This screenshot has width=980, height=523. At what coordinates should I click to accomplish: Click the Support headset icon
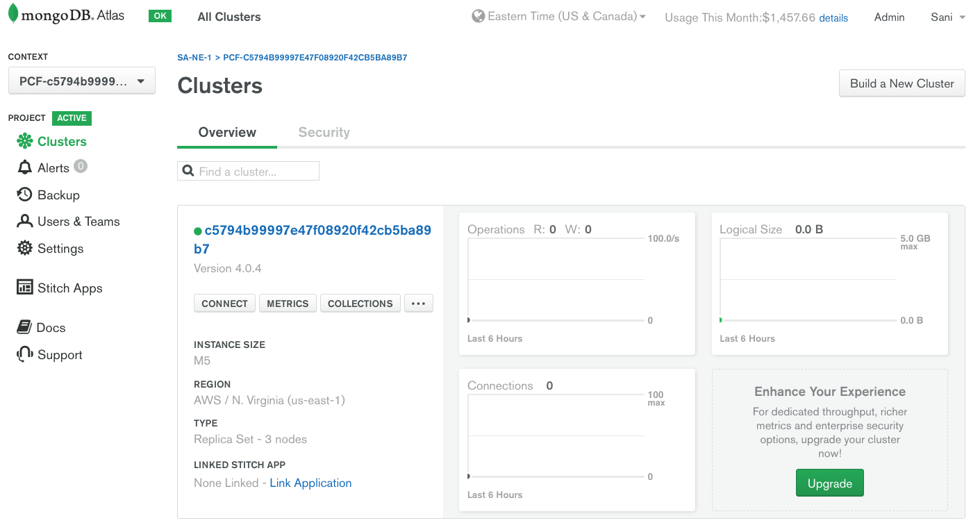click(x=25, y=354)
